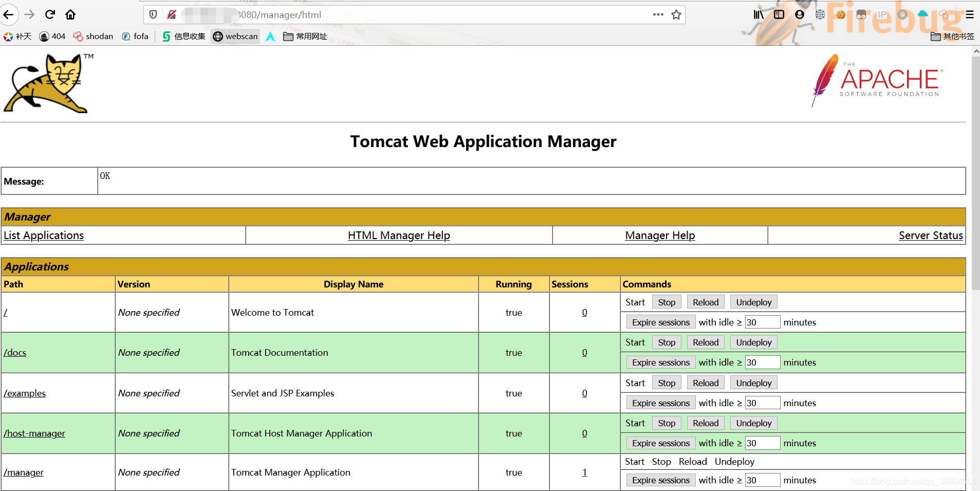Viewport: 980px width, 491px height.
Task: Open the pink circles extension icon
Action: coord(944,14)
